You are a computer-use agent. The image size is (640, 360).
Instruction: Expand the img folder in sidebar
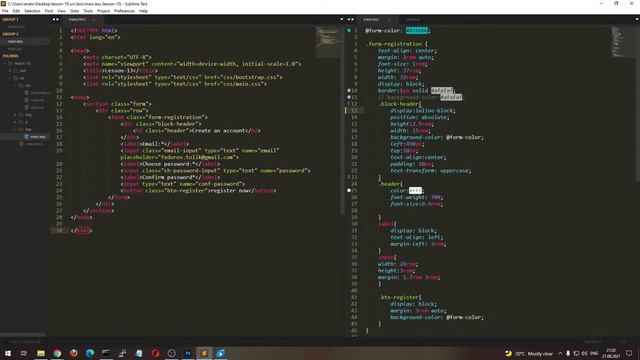pyautogui.click(x=16, y=115)
